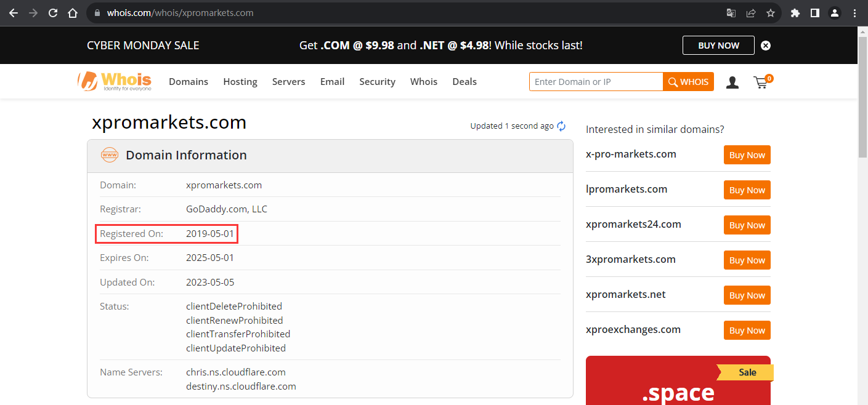The image size is (868, 405).
Task: Buy Now for lpromarkets.com
Action: coord(747,190)
